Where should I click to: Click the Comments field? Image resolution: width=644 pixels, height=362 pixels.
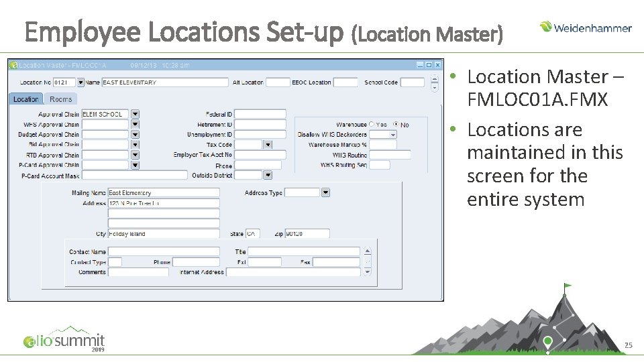click(x=138, y=271)
